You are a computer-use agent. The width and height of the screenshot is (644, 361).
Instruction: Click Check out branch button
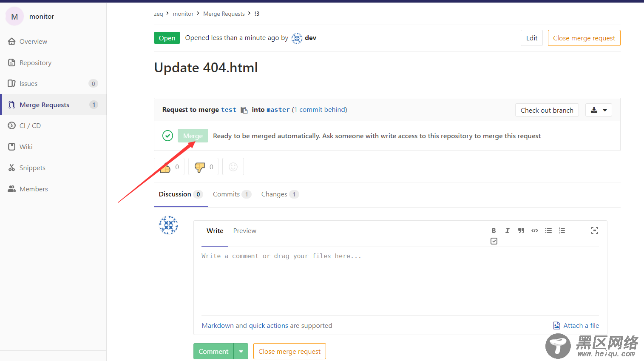coord(547,110)
